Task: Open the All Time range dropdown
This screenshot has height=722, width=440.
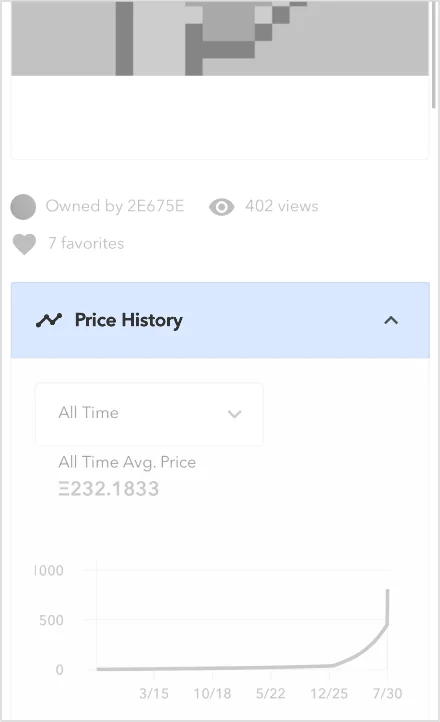Action: (x=149, y=413)
